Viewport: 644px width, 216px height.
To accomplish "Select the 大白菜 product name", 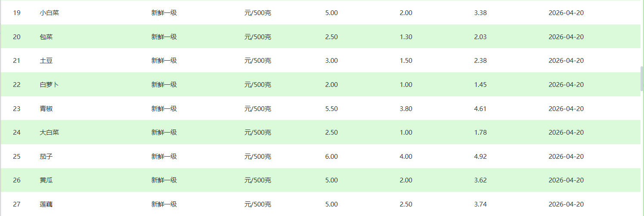I will coord(49,133).
